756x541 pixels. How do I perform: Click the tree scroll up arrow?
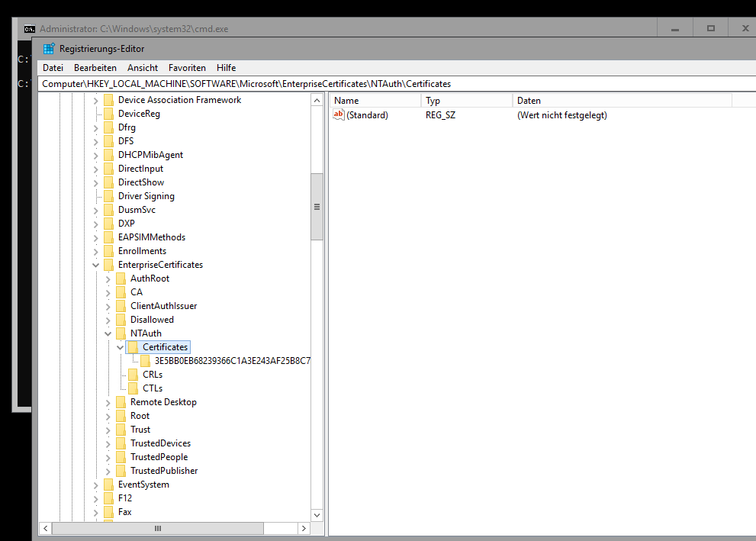[x=317, y=100]
